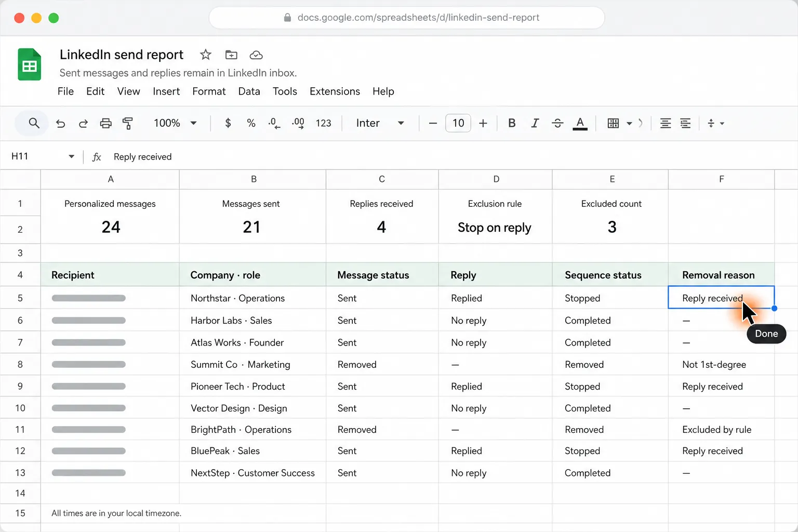Image resolution: width=798 pixels, height=532 pixels.
Task: Expand the borders dropdown arrow
Action: pyautogui.click(x=629, y=124)
